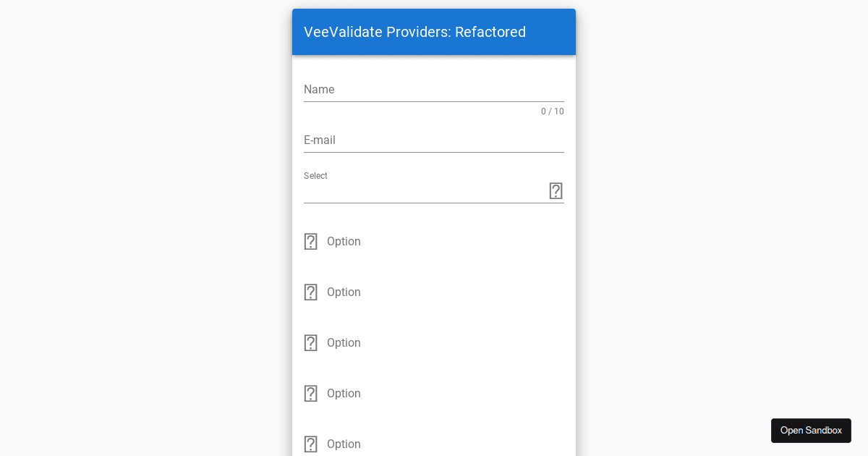Click the checkbox icon of the bottom Option
This screenshot has height=456, width=868.
(310, 444)
